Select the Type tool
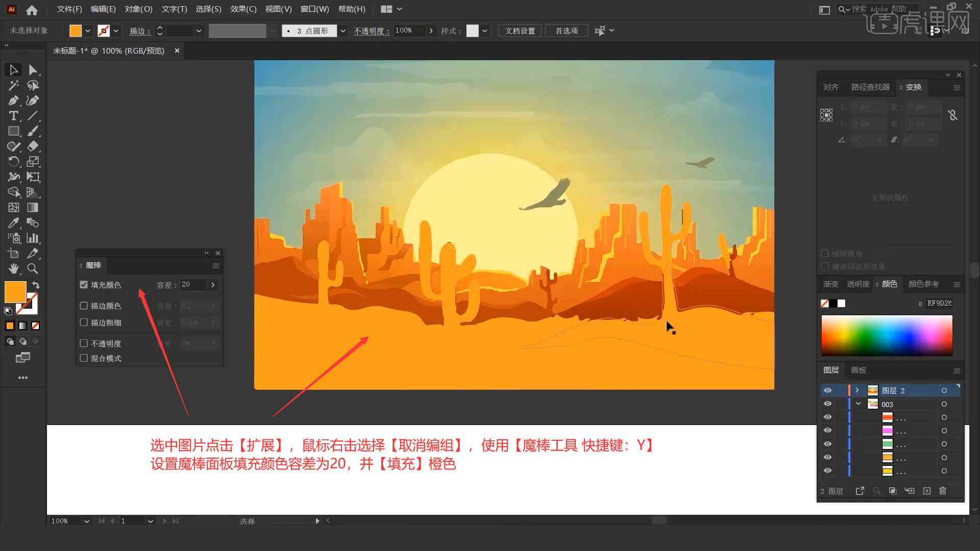Image resolution: width=980 pixels, height=551 pixels. 12,116
